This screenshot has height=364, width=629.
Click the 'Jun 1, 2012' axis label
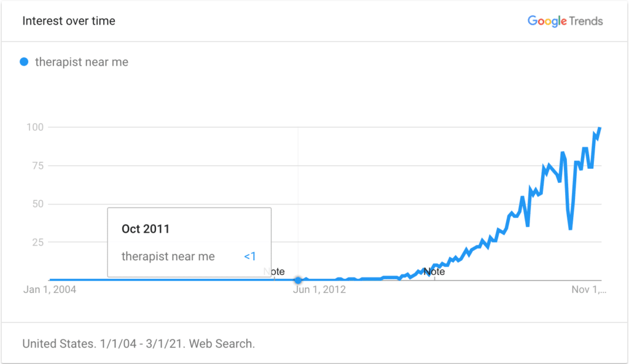tap(319, 290)
